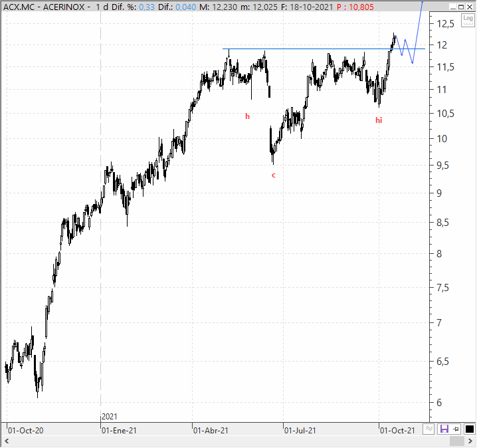Click the purple save floppy-disk icon

pyautogui.click(x=444, y=429)
